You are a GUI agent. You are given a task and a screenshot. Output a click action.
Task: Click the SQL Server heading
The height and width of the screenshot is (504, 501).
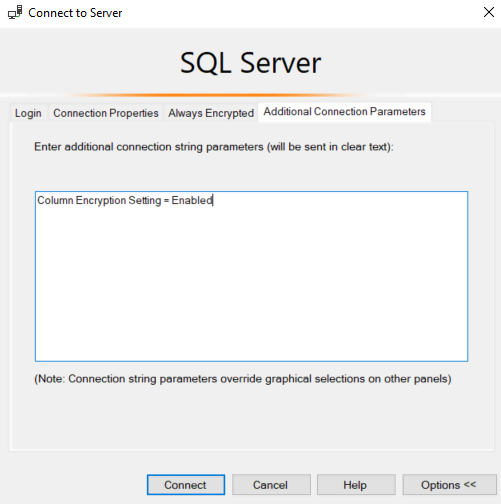[251, 63]
